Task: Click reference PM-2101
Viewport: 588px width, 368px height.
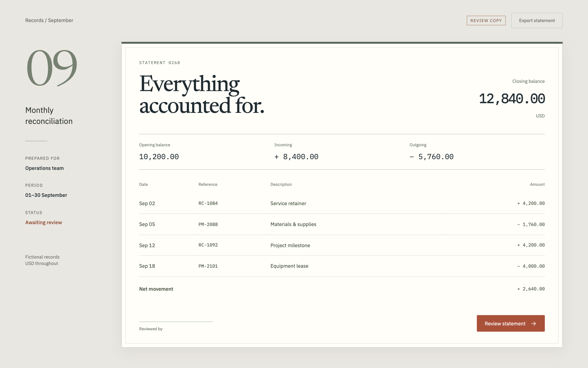Action: (208, 266)
